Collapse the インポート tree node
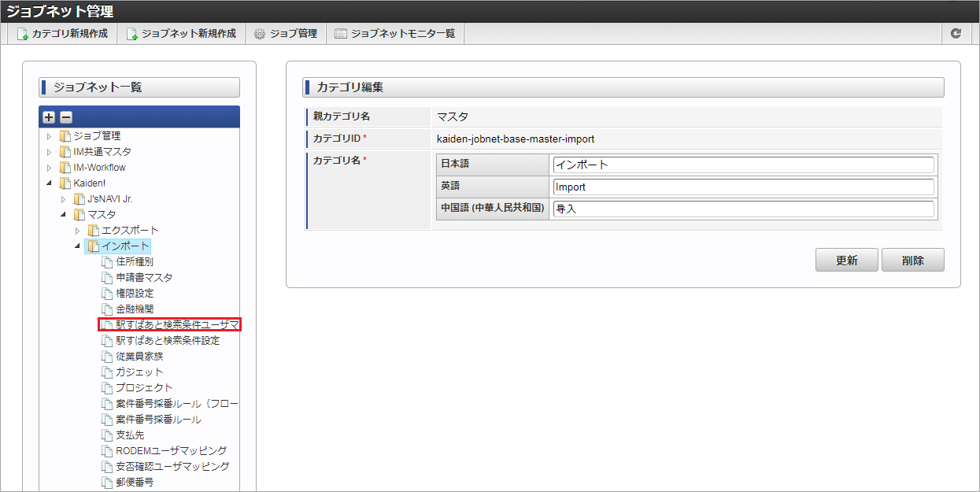Image resolution: width=980 pixels, height=492 pixels. 78,246
